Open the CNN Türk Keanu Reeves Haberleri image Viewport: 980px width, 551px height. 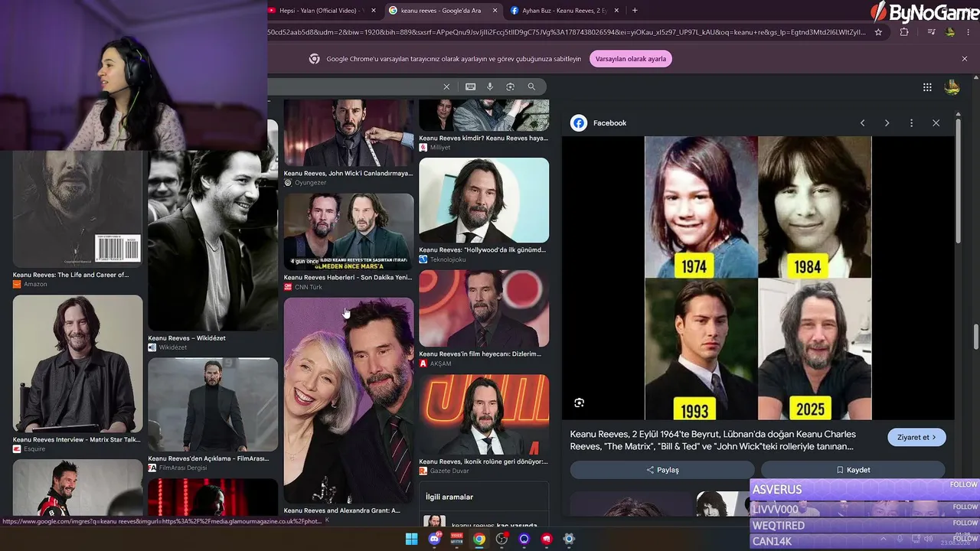pos(349,232)
